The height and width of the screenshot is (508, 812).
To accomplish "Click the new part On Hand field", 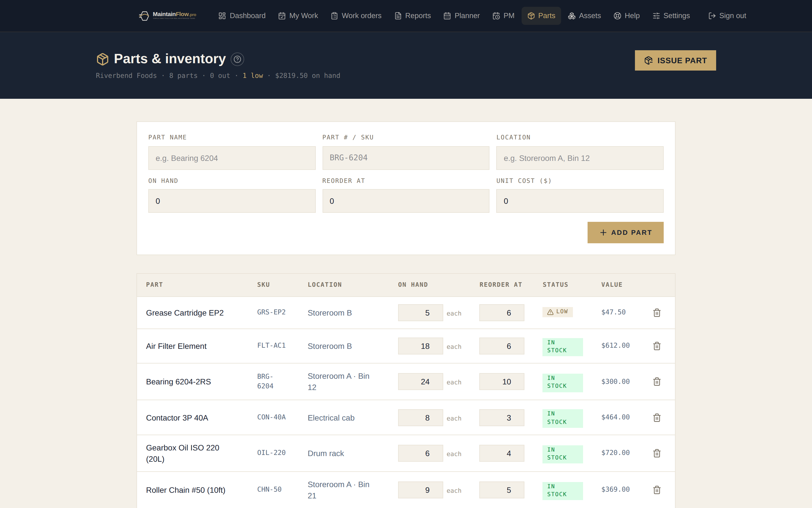I will pyautogui.click(x=232, y=201).
